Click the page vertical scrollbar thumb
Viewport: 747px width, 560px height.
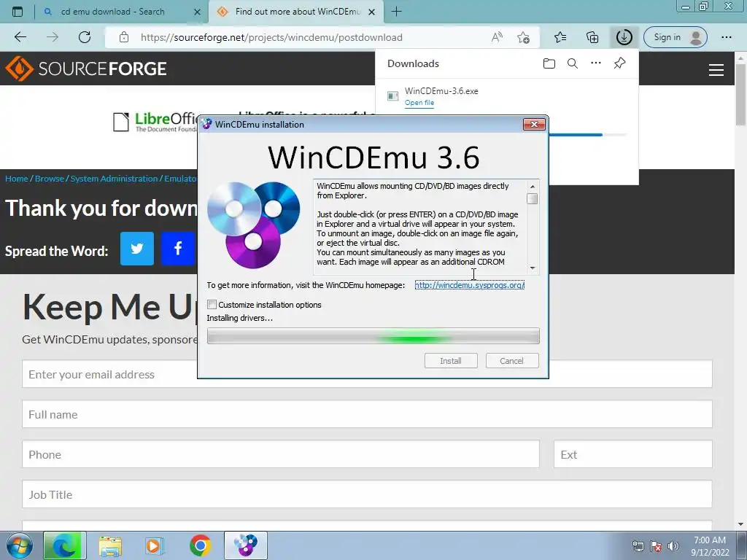[x=740, y=96]
